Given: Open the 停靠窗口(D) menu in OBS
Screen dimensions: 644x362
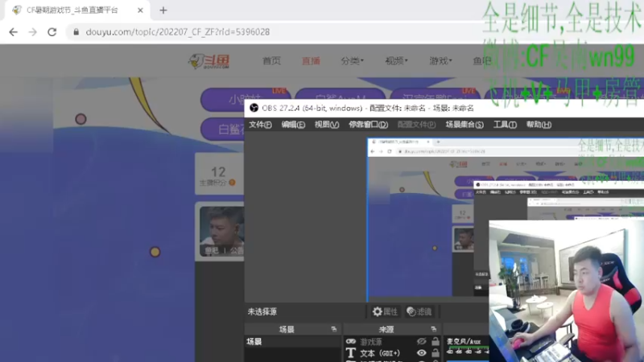Looking at the screenshot, I should point(369,125).
